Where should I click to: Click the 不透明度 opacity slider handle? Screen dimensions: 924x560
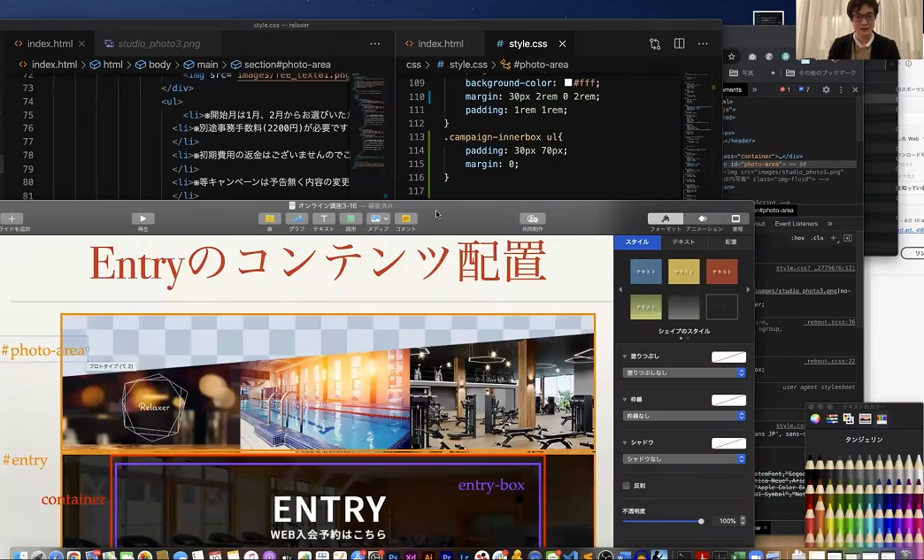701,521
